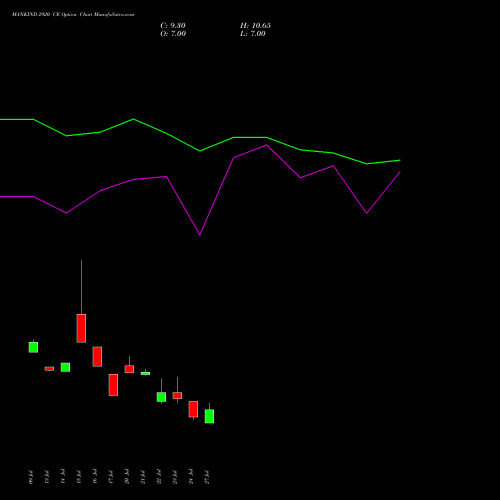Select the '17 Jul' date axis label
Viewport: 500px width, 500px height.
click(x=111, y=477)
